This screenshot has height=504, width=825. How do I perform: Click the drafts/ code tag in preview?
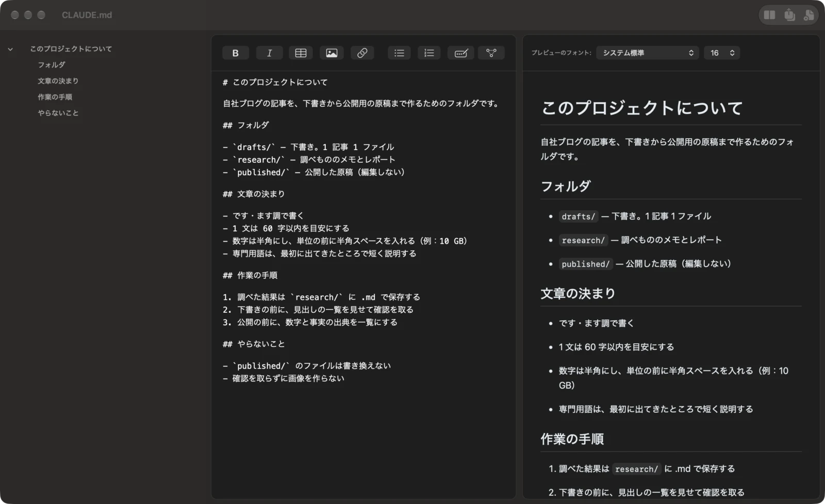(578, 216)
